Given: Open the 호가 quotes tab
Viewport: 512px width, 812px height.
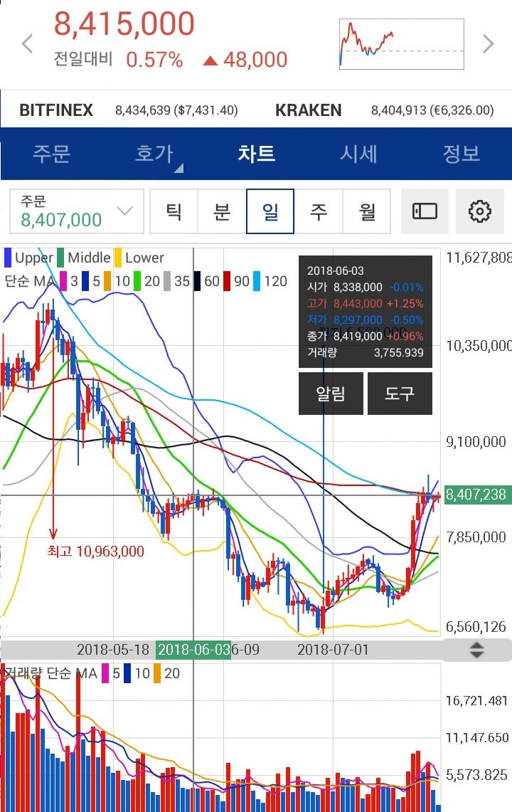Looking at the screenshot, I should coord(154,154).
